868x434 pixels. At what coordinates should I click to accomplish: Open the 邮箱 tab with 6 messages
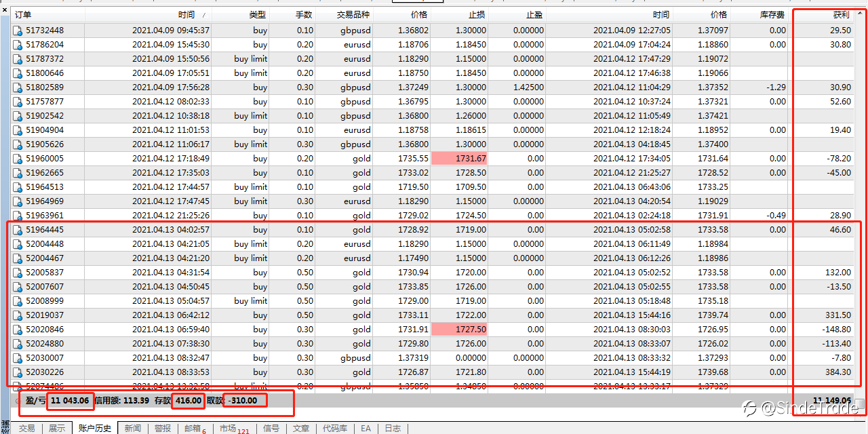pyautogui.click(x=195, y=429)
